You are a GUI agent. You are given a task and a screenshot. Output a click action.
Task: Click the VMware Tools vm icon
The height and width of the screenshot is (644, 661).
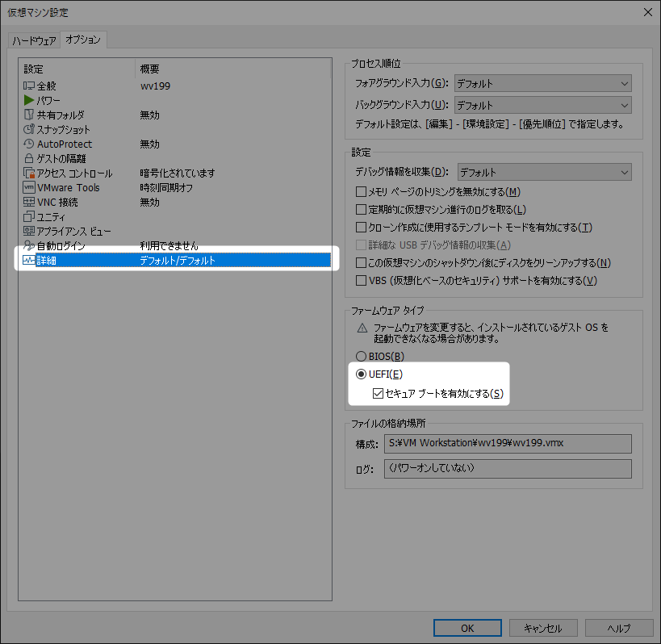click(x=29, y=187)
